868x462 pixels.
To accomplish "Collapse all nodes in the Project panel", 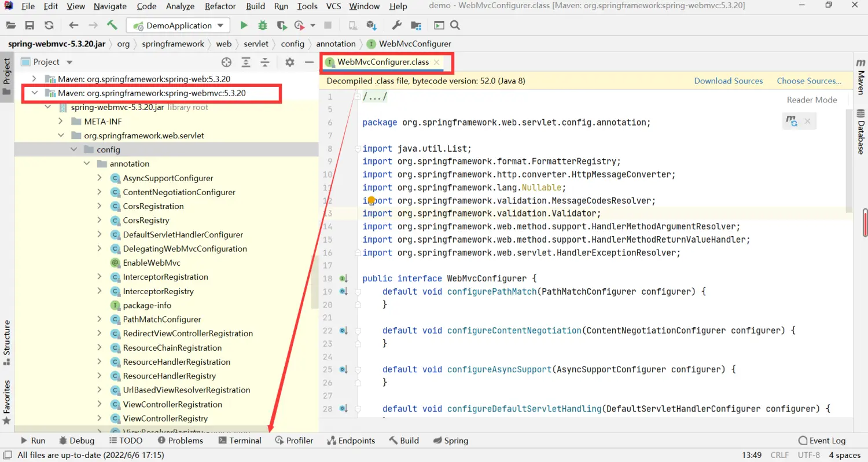I will click(x=265, y=62).
